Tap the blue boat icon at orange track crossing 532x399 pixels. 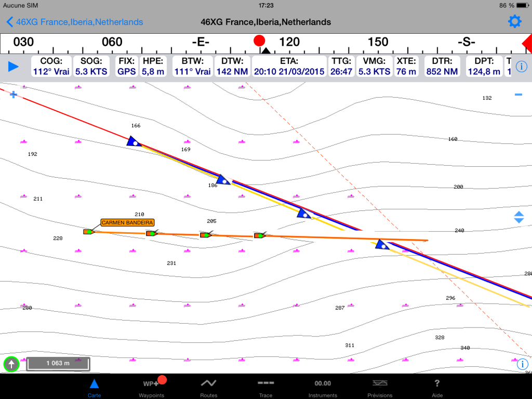(382, 244)
